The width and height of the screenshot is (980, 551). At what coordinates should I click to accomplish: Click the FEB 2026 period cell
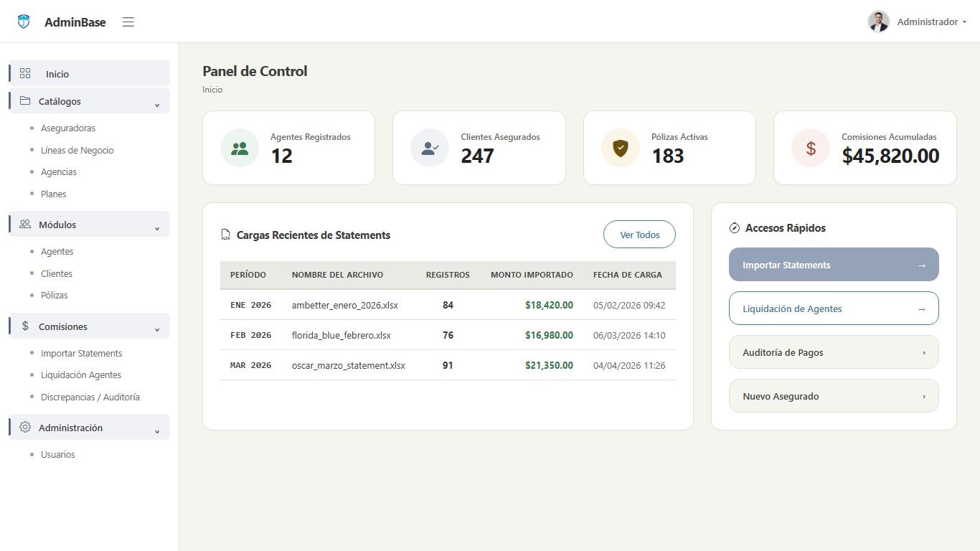coord(251,335)
